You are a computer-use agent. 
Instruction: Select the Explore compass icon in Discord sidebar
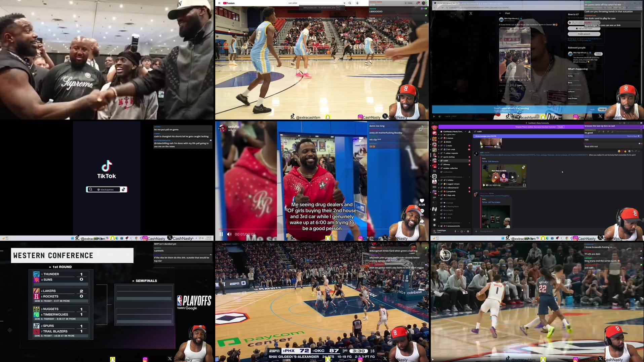(434, 225)
